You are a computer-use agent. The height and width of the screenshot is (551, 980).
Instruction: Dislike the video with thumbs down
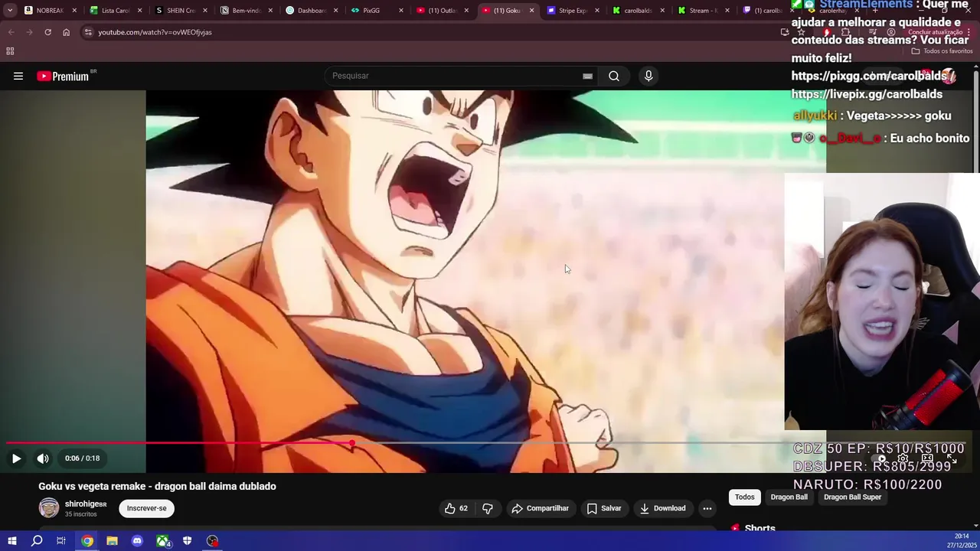[x=488, y=508]
